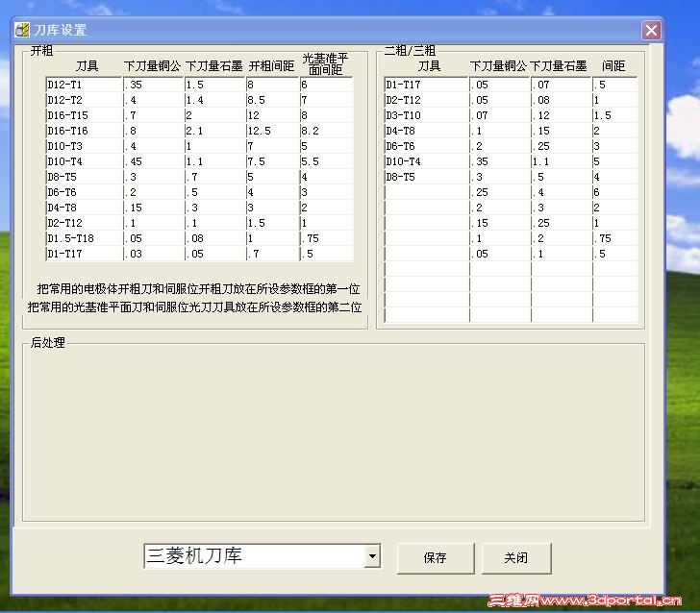
Task: Select D10-T4 tool cell in 二粗/三粗
Action: 426,161
